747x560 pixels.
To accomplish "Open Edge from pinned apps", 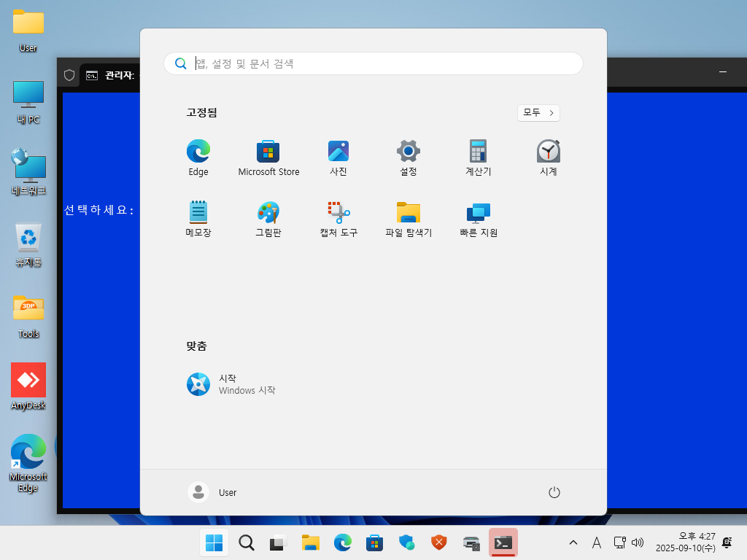I will [x=198, y=158].
